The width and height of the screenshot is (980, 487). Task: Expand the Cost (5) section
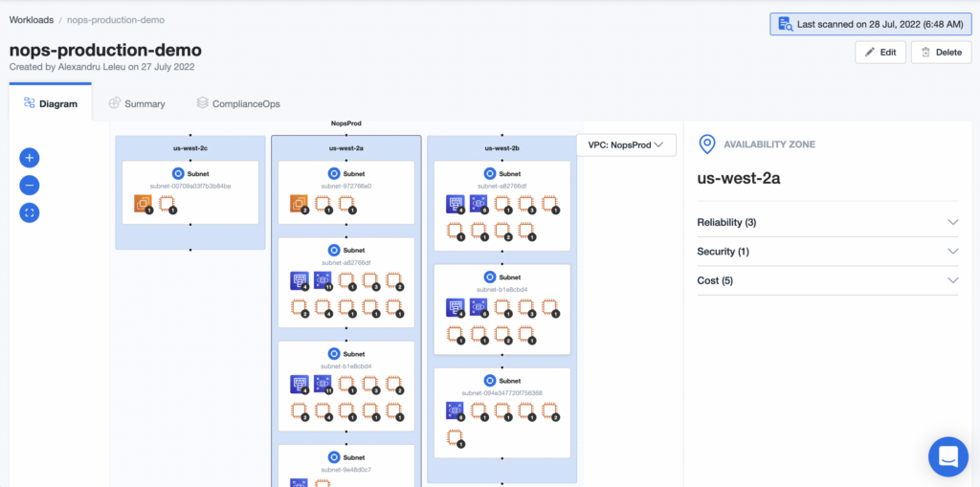pyautogui.click(x=828, y=280)
